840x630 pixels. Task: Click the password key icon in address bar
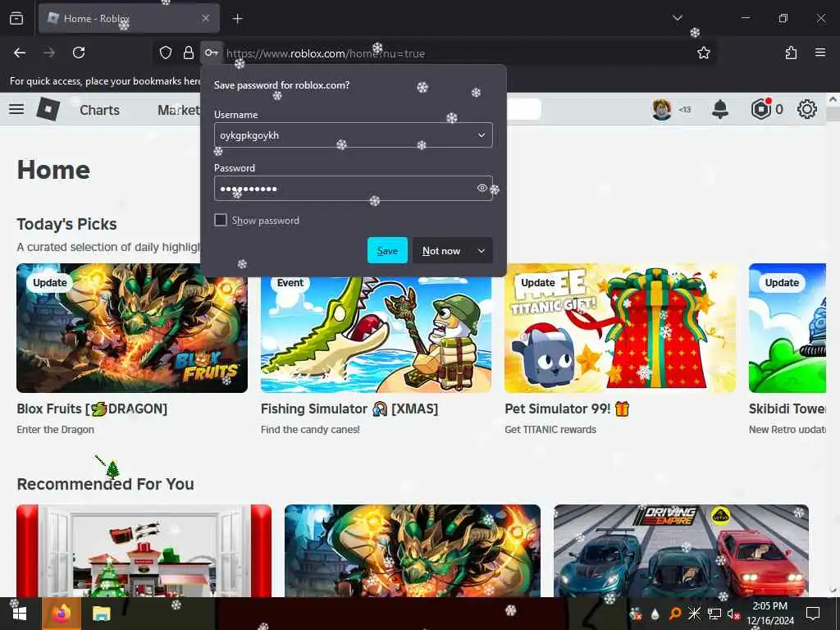click(212, 52)
